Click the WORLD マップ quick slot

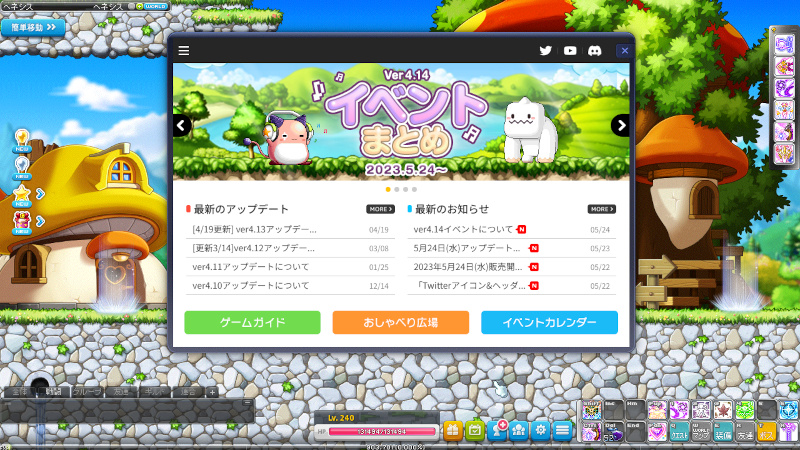coord(701,432)
